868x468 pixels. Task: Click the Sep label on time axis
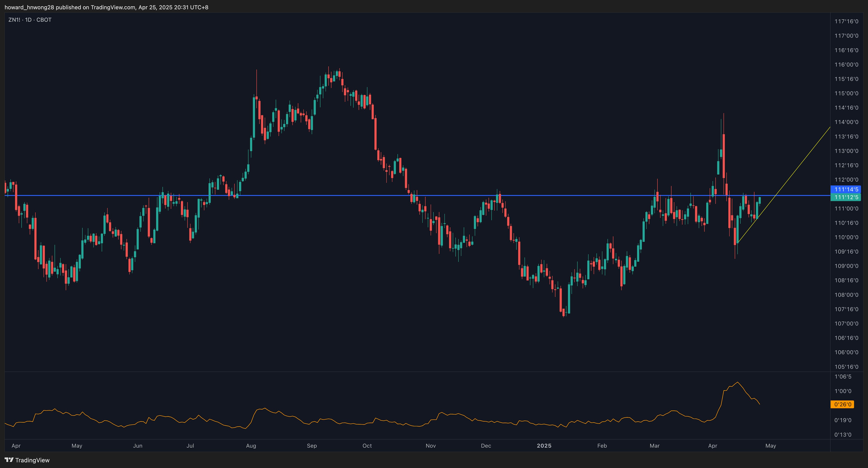pos(312,446)
